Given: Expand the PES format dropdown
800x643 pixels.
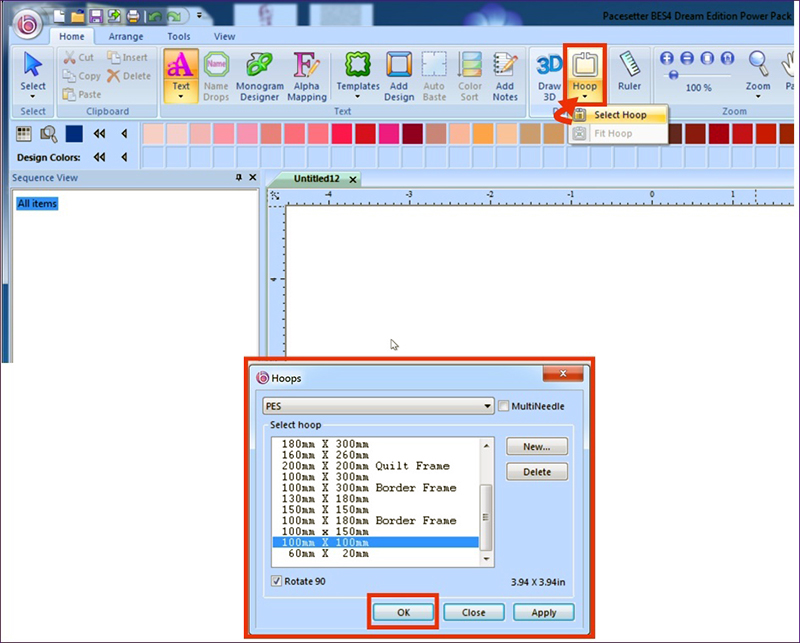Looking at the screenshot, I should [x=487, y=407].
